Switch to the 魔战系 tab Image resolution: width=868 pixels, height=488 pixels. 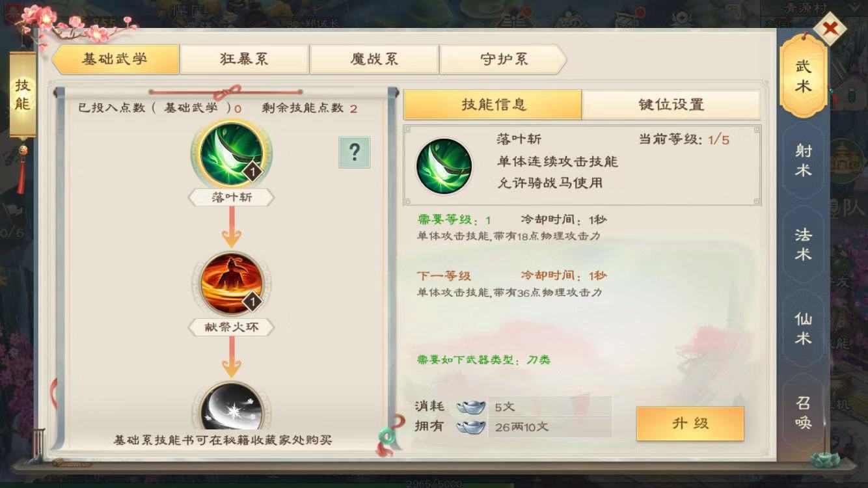pos(374,59)
